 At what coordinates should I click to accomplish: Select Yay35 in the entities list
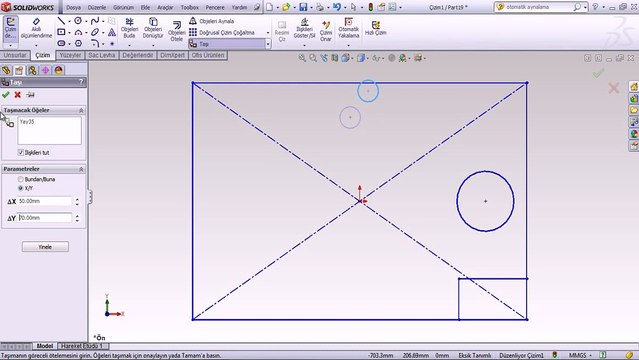[x=27, y=121]
